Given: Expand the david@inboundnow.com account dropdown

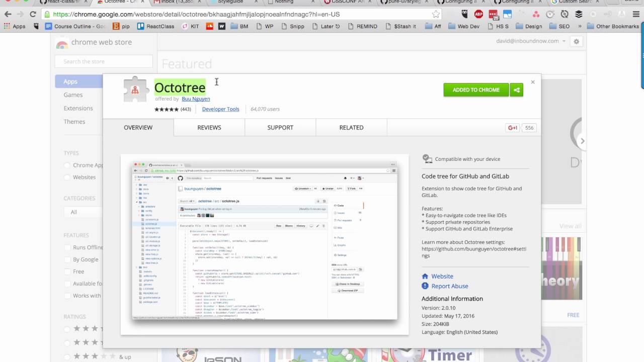Looking at the screenshot, I should click(531, 41).
